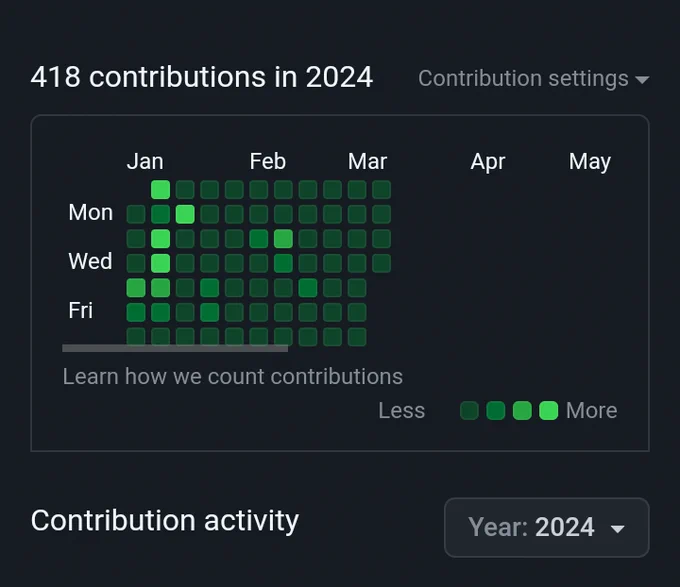680x587 pixels.
Task: Click the caret arrow beside Contribution settings
Action: pos(642,80)
